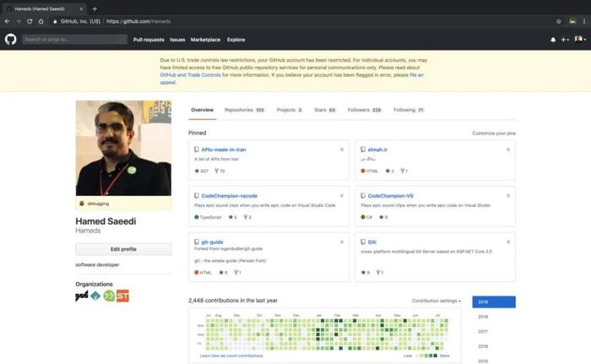The height and width of the screenshot is (364, 591).
Task: Open the pod organization avatar
Action: click(x=82, y=296)
